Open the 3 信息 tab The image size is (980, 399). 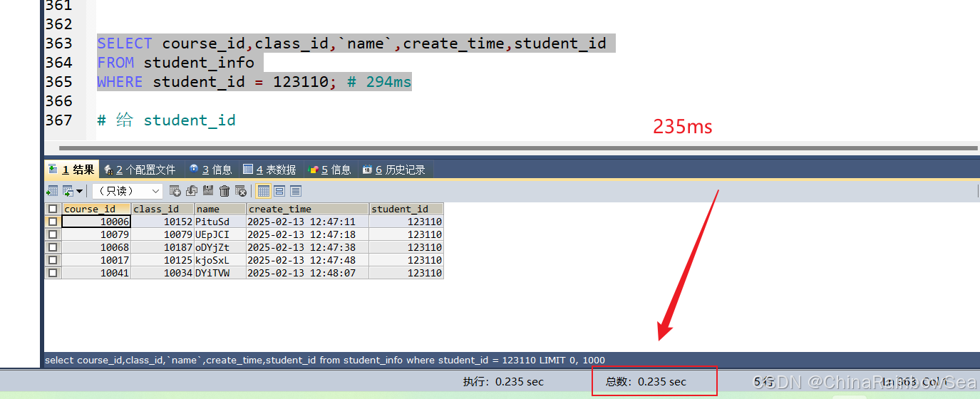210,170
